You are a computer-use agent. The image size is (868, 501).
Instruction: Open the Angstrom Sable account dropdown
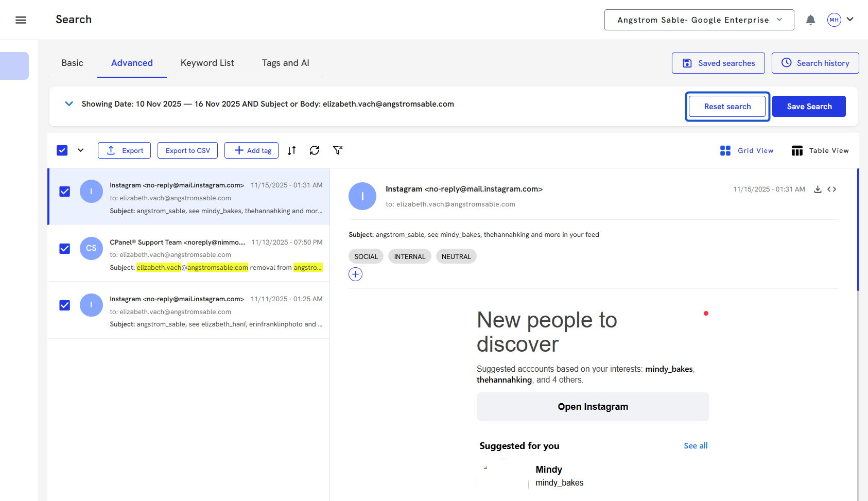click(x=699, y=20)
